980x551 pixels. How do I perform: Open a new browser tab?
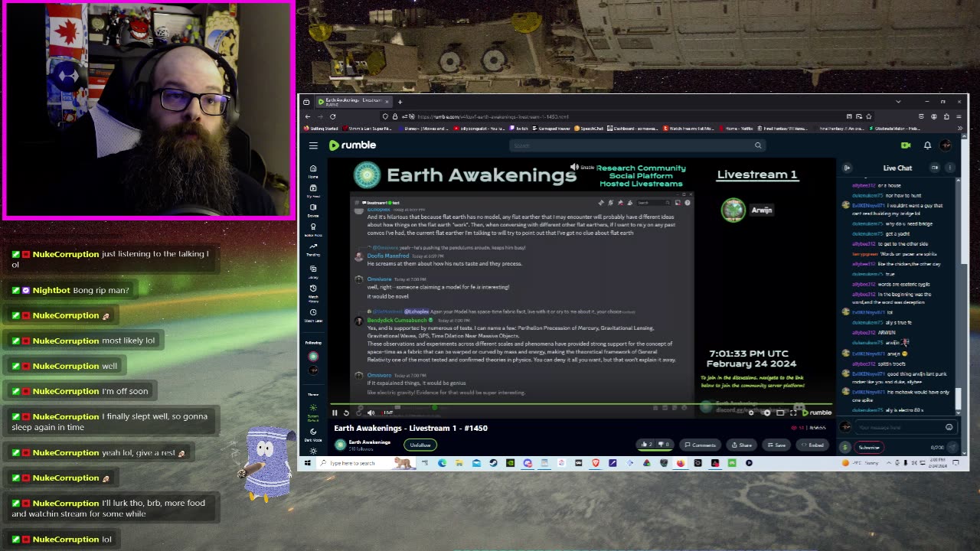pos(400,101)
